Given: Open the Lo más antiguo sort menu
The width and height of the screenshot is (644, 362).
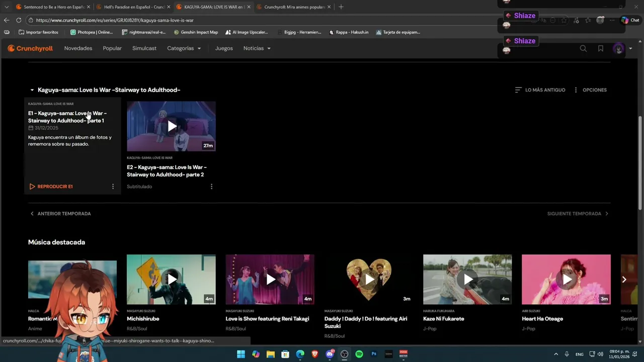Looking at the screenshot, I should tap(540, 90).
